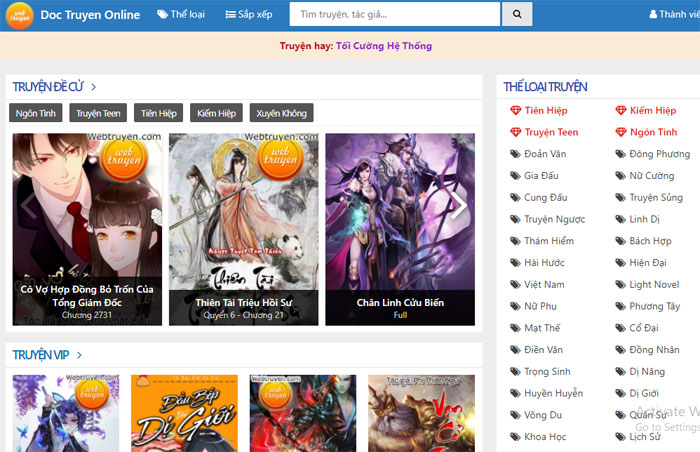Image resolution: width=700 pixels, height=452 pixels.
Task: Click the diamond icon beside Tiên Hiệp
Action: pos(515,110)
